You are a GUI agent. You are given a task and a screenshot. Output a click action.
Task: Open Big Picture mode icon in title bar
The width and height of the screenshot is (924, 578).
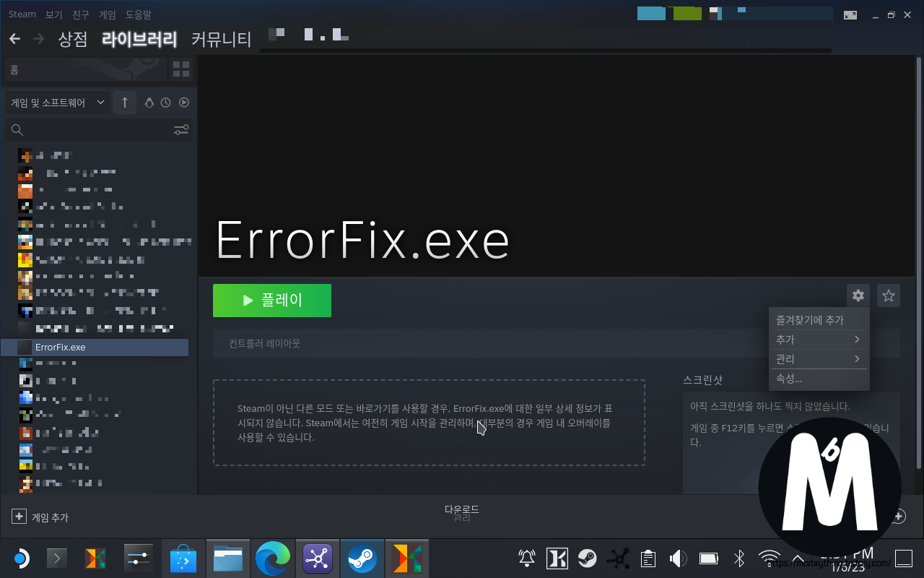tap(851, 15)
